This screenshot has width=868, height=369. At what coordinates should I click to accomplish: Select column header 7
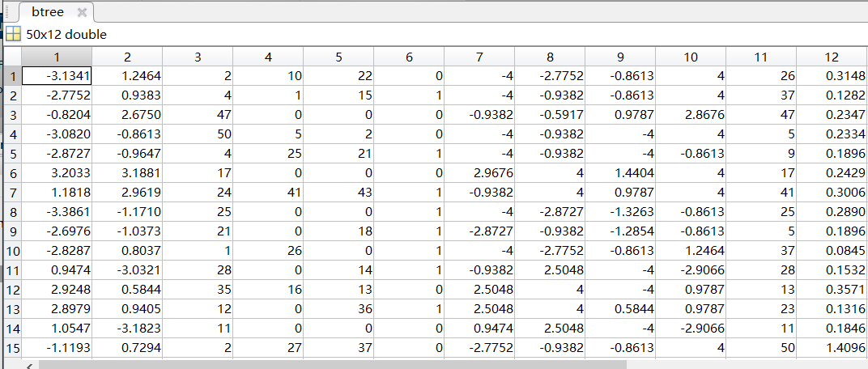[479, 57]
